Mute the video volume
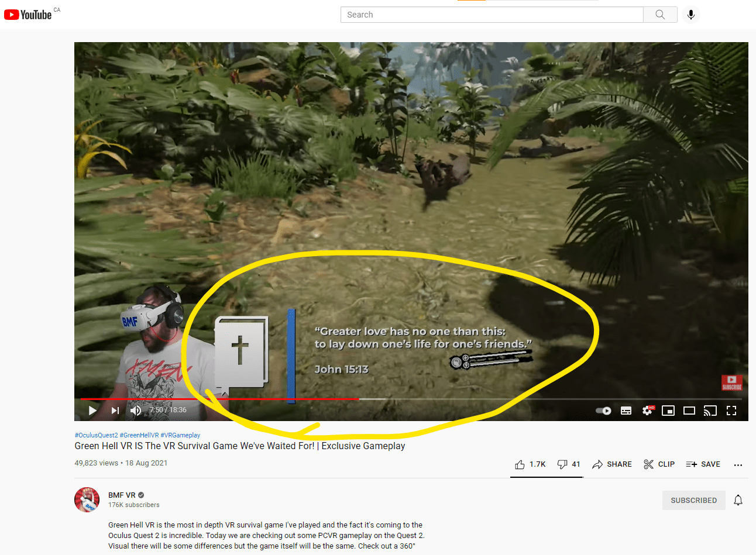The height and width of the screenshot is (555, 756). pyautogui.click(x=135, y=411)
